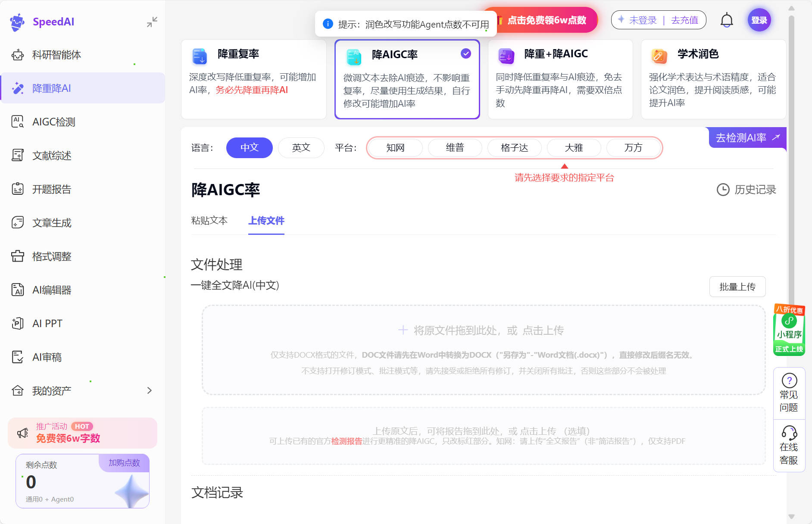Click the 降重+降AIGC card purple icon

click(x=506, y=56)
